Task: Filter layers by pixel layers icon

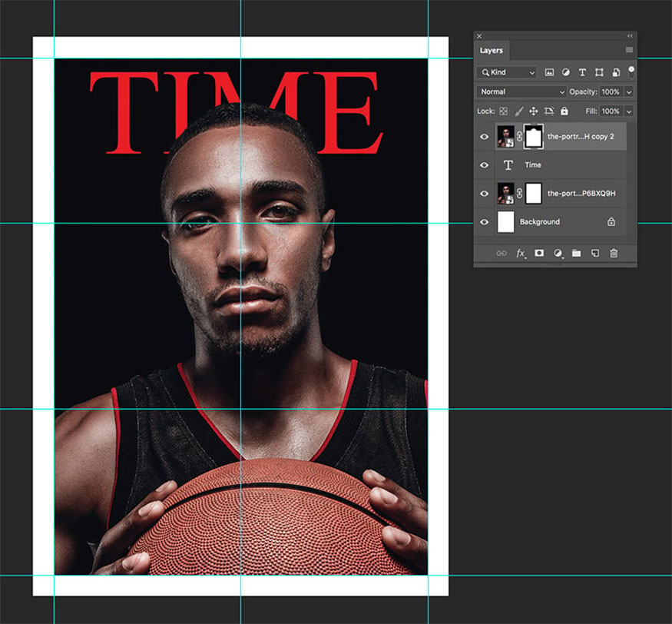Action: (549, 72)
